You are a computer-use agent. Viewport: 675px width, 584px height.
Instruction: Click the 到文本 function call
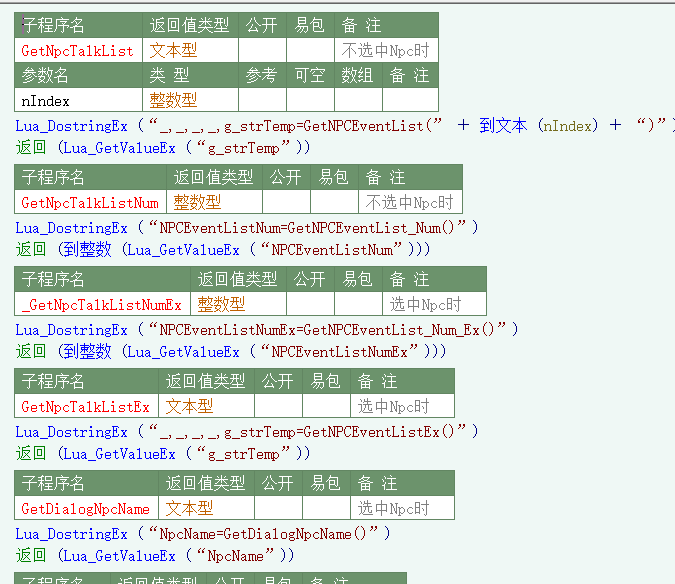(503, 125)
